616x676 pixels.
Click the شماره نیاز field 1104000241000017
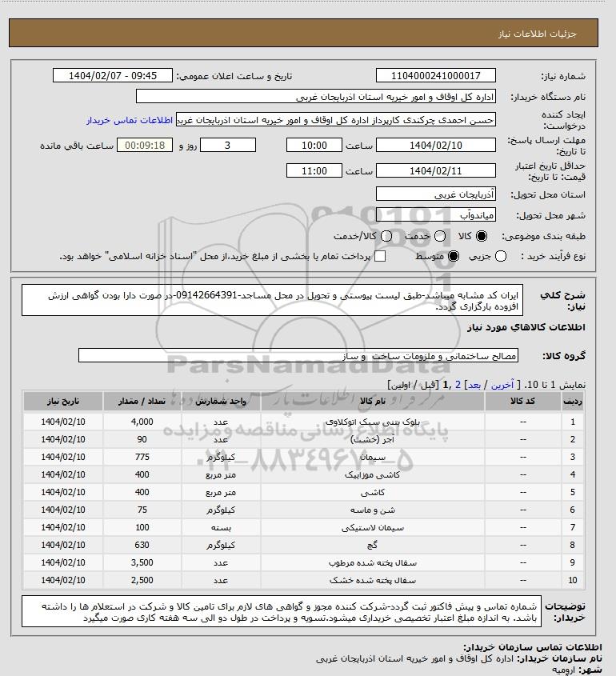[x=436, y=75]
